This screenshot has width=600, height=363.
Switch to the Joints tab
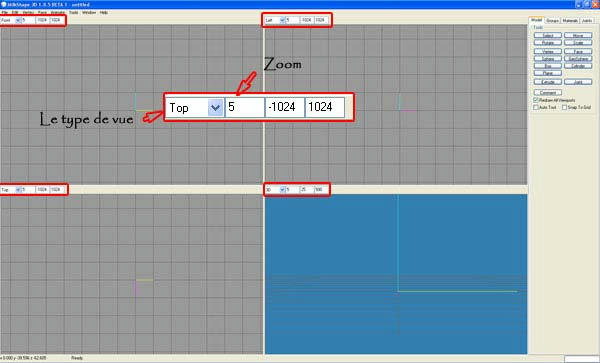pyautogui.click(x=587, y=21)
